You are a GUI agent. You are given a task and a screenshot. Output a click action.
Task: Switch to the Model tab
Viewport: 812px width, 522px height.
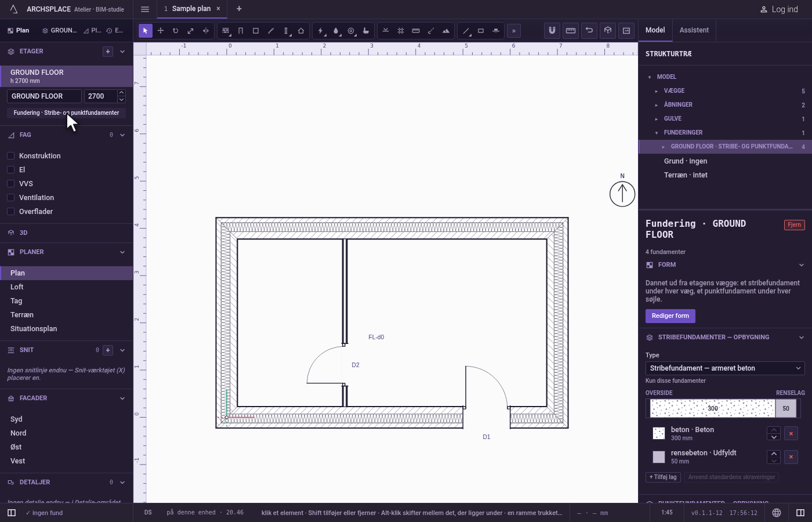655,30
